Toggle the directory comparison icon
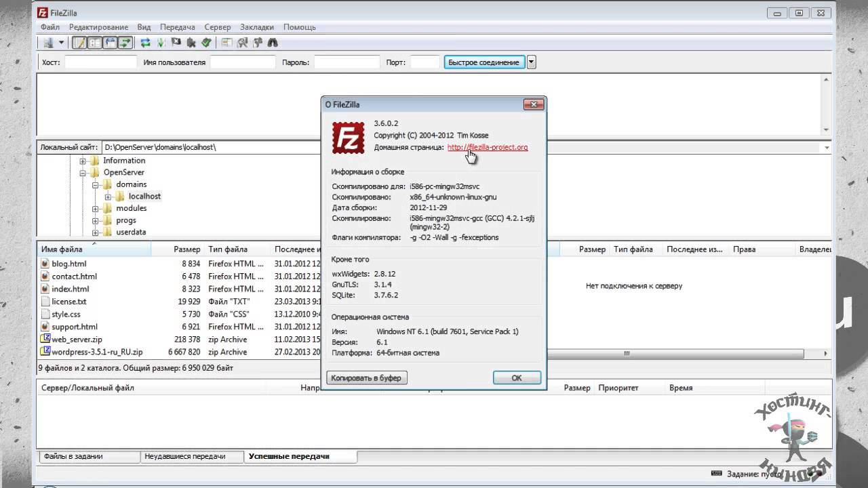 click(x=242, y=43)
